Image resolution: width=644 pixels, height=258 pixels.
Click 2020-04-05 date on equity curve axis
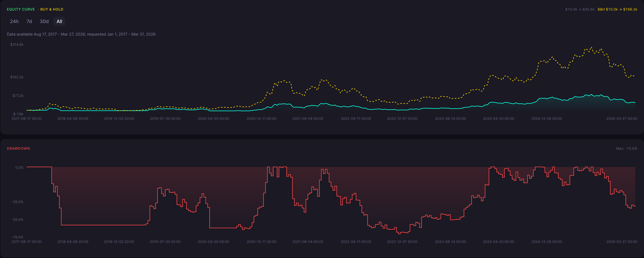[x=213, y=118]
